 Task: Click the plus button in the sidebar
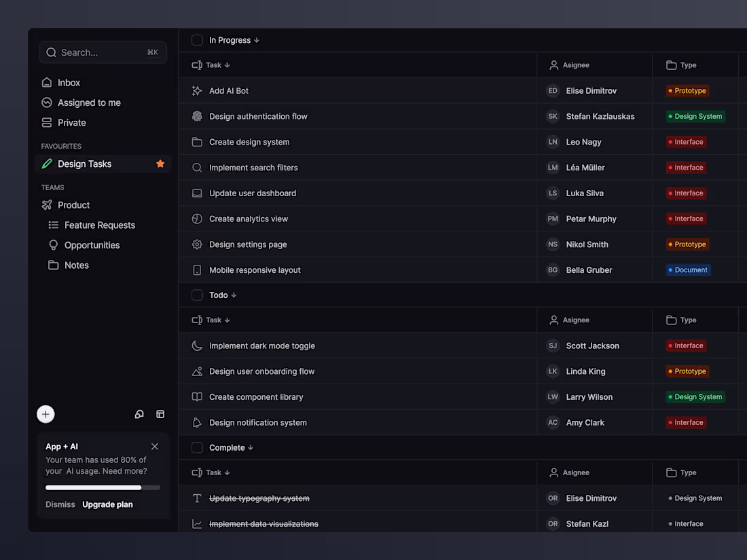click(45, 414)
